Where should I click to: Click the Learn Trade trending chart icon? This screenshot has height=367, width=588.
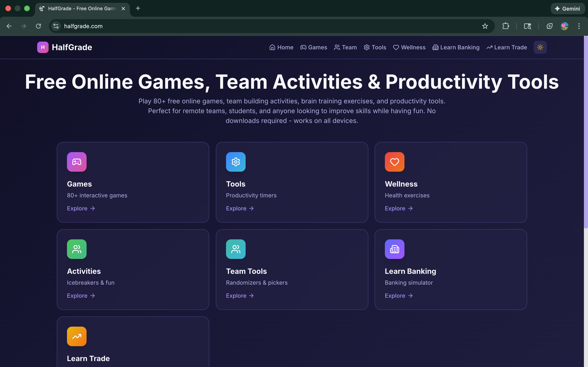pyautogui.click(x=77, y=336)
